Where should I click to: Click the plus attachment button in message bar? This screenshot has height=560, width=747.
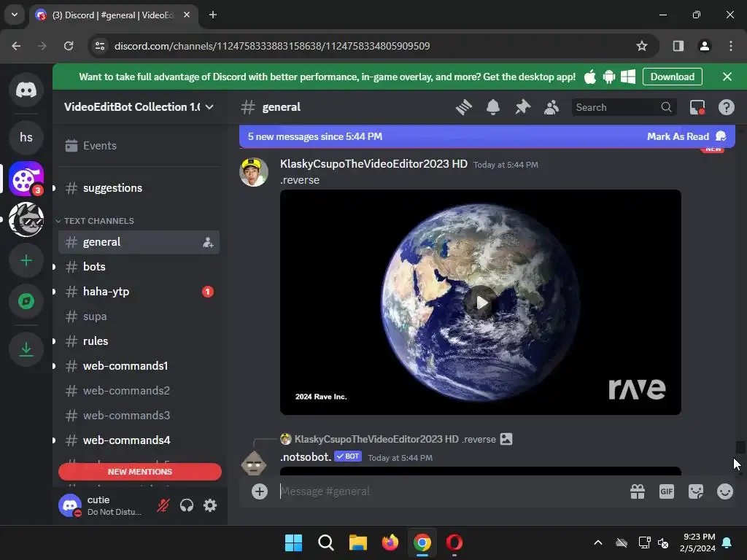pos(260,491)
